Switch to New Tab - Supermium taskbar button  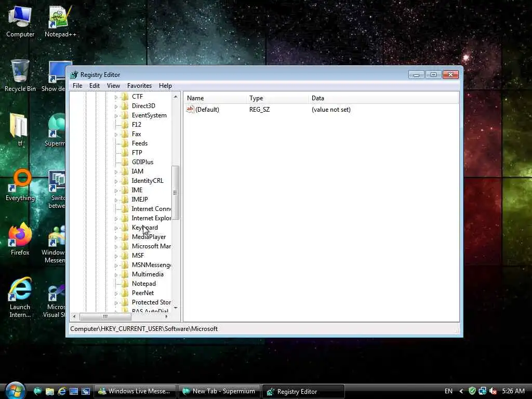[x=219, y=391]
